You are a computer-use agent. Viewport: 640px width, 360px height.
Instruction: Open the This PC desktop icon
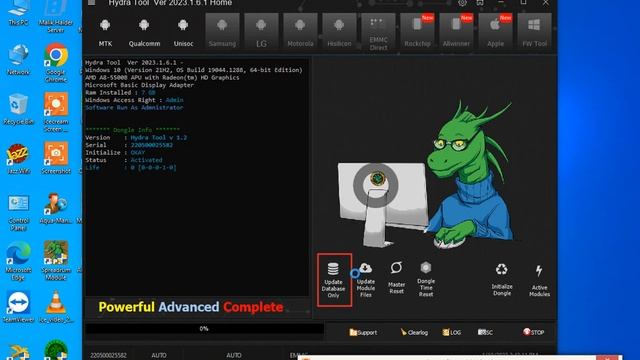point(18,13)
